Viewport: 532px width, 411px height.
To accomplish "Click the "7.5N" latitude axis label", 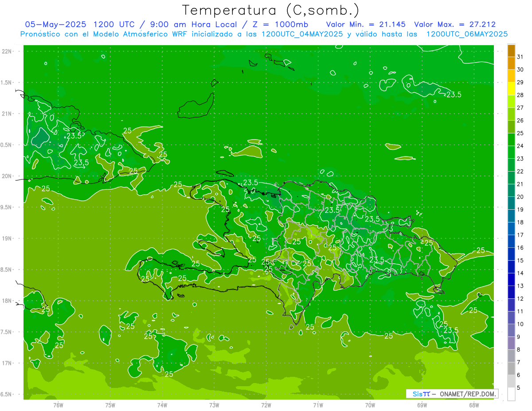I will 6,332.
